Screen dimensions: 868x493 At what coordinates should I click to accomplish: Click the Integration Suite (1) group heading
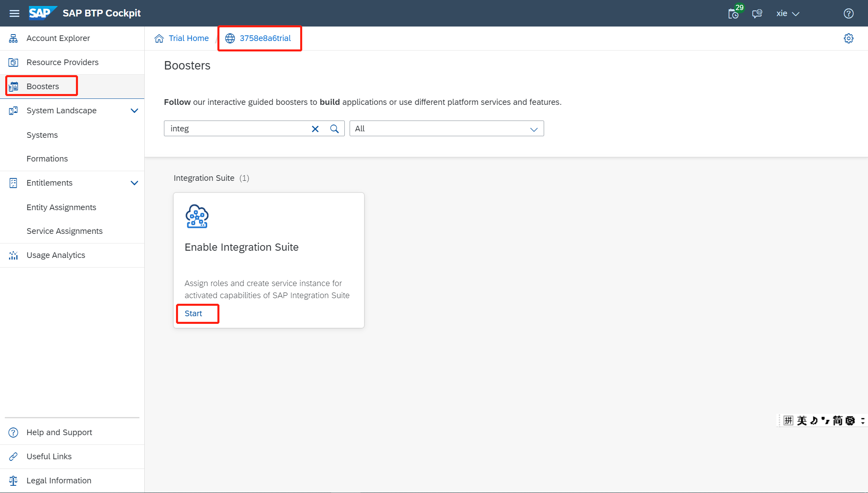(211, 178)
